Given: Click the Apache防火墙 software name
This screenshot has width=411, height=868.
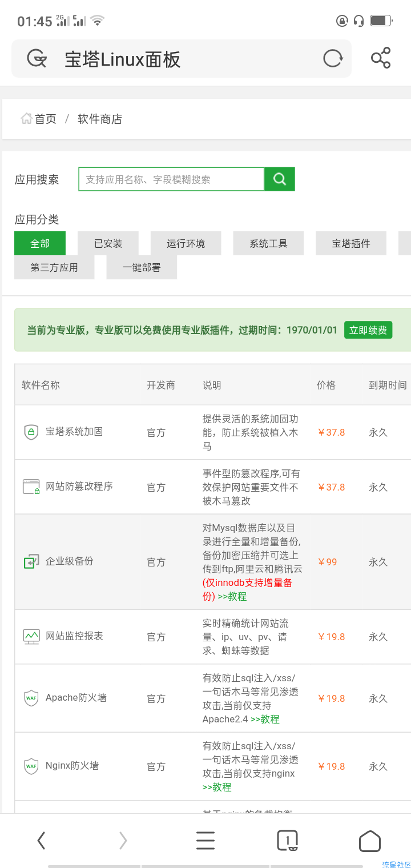Looking at the screenshot, I should [x=76, y=698].
